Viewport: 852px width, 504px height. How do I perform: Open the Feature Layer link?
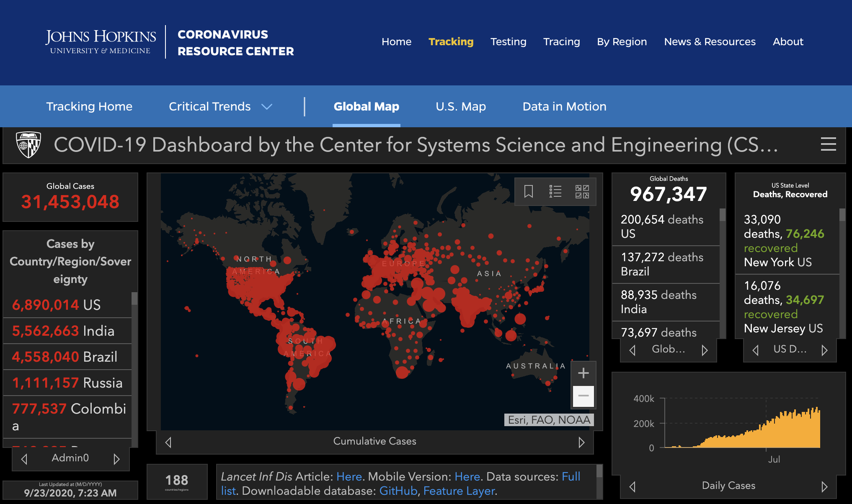pos(459,491)
